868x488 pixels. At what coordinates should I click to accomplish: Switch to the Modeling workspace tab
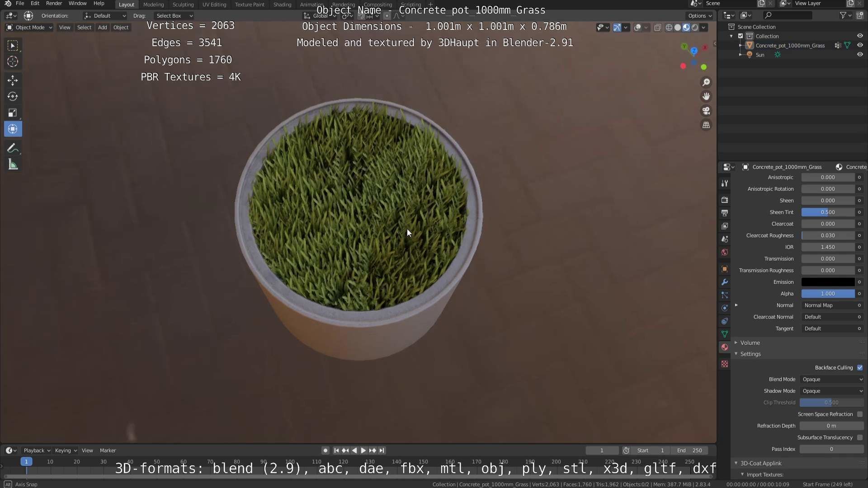coord(153,5)
